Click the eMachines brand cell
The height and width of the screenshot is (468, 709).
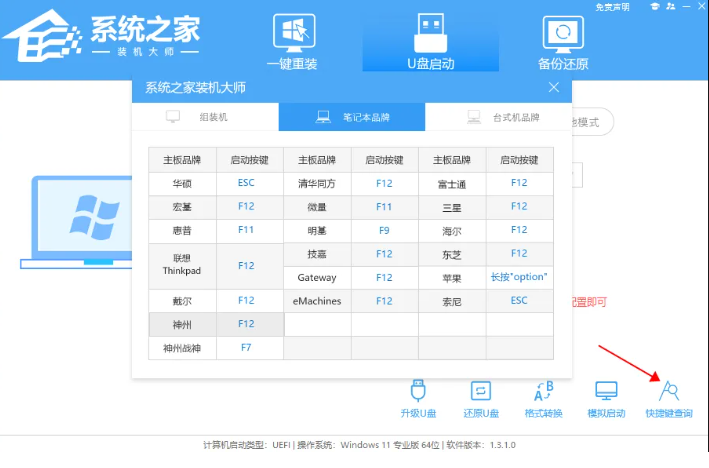(317, 301)
